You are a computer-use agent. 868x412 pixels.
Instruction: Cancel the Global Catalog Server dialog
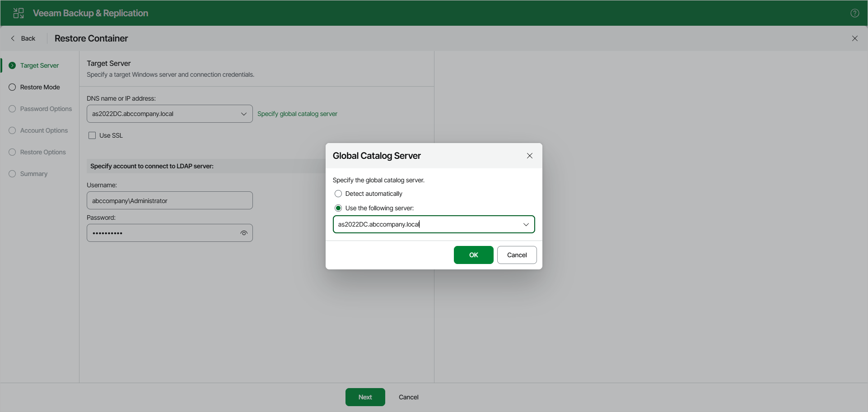pyautogui.click(x=517, y=255)
